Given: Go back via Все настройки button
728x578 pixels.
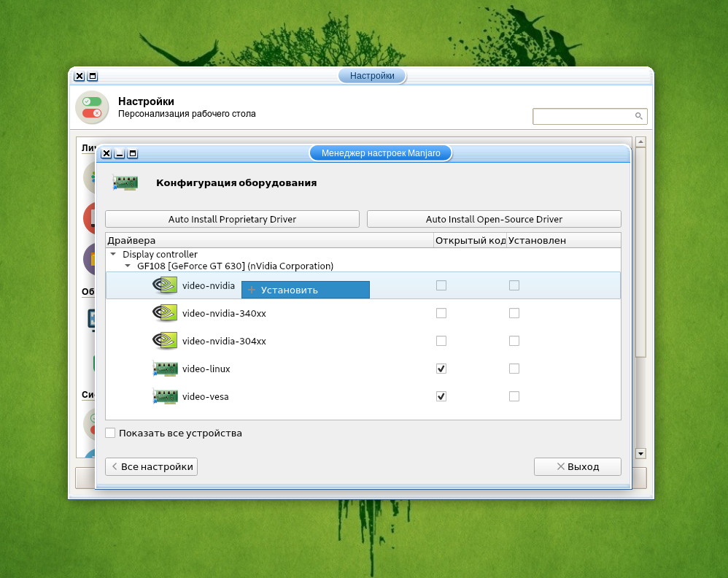Looking at the screenshot, I should point(151,466).
